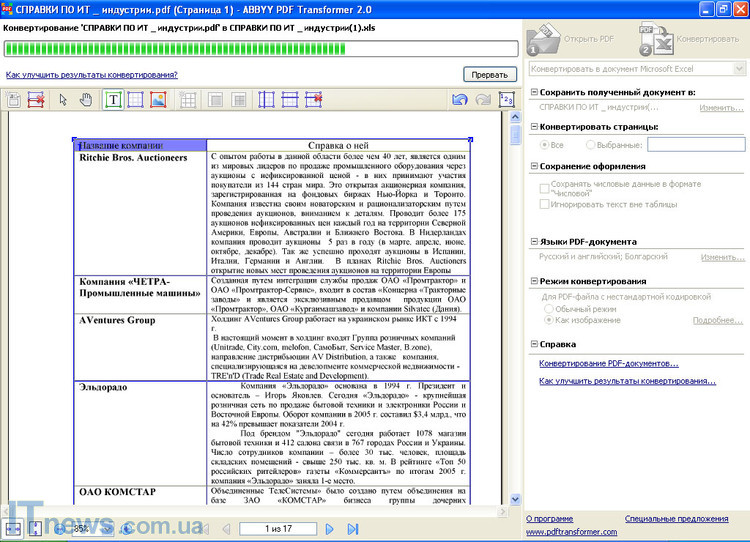
Task: Click the 'Прервать' button
Action: (490, 75)
